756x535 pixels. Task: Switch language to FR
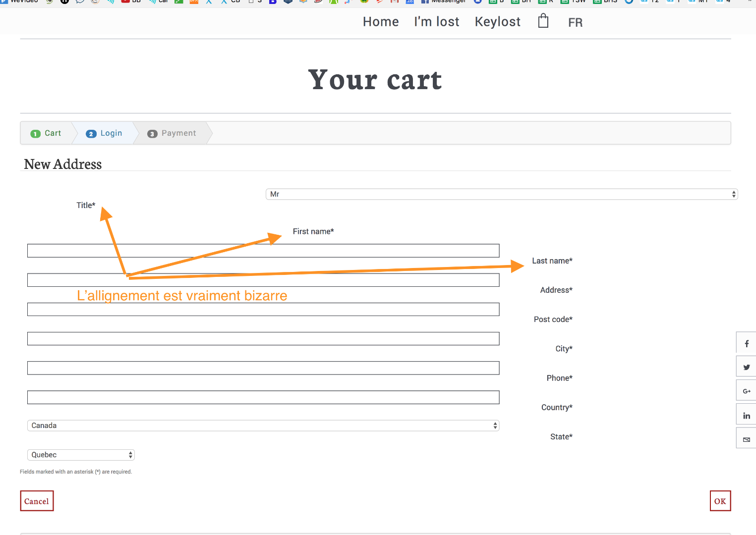pos(575,23)
